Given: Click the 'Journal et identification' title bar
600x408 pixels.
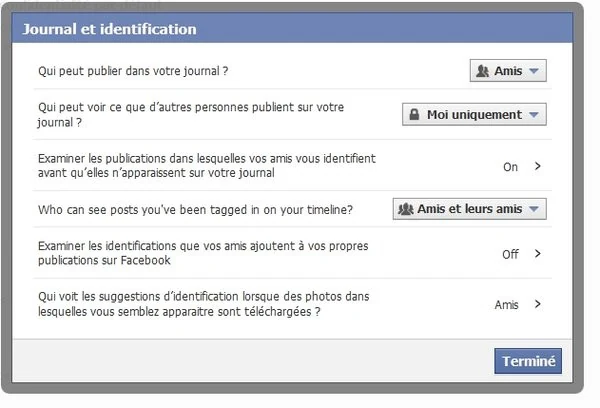Looking at the screenshot, I should pyautogui.click(x=292, y=28).
